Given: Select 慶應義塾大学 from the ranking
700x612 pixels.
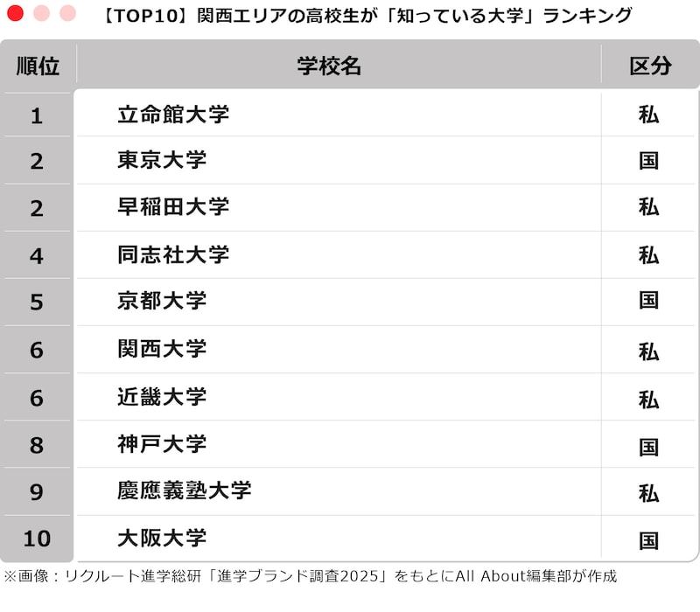Looking at the screenshot, I should click(x=184, y=490).
